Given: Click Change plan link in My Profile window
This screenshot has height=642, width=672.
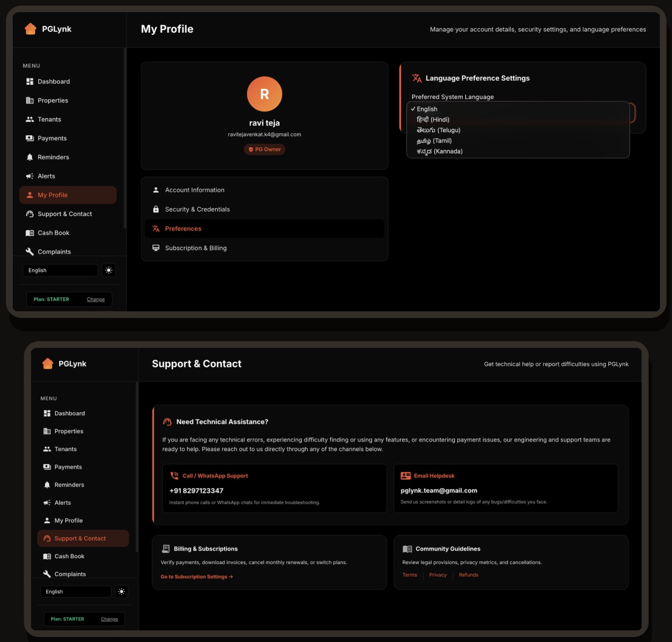Looking at the screenshot, I should [x=96, y=299].
